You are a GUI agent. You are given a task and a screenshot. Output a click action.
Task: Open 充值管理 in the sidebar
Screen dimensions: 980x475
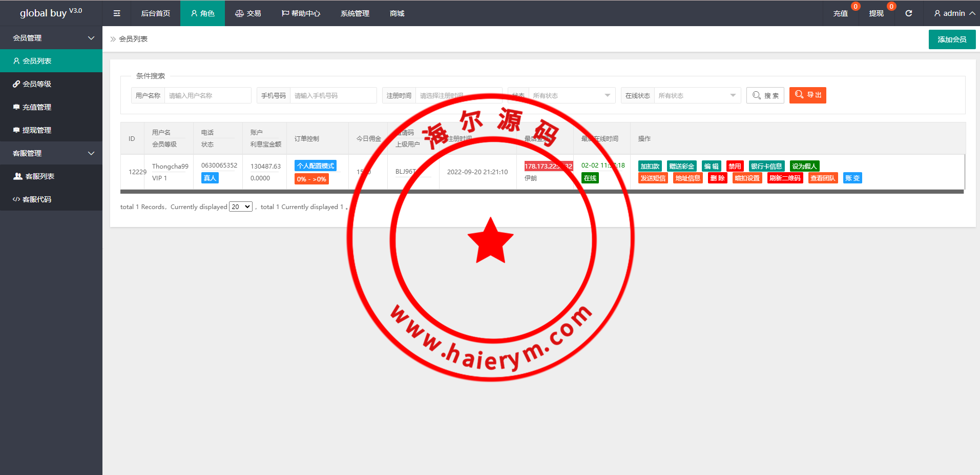pyautogui.click(x=37, y=107)
